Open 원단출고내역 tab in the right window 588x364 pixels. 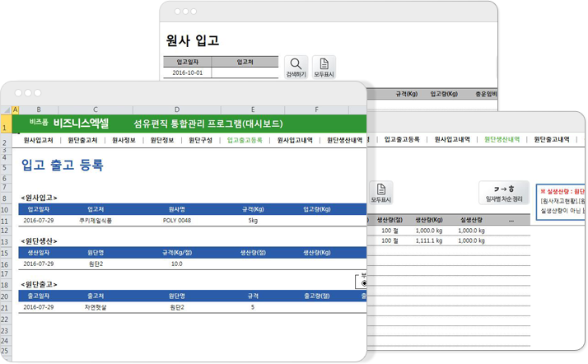[x=552, y=139]
